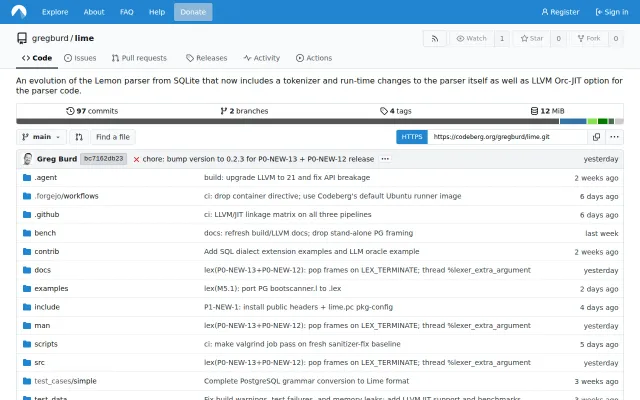Select the Code tab
Image resolution: width=640 pixels, height=400 pixels.
[37, 58]
